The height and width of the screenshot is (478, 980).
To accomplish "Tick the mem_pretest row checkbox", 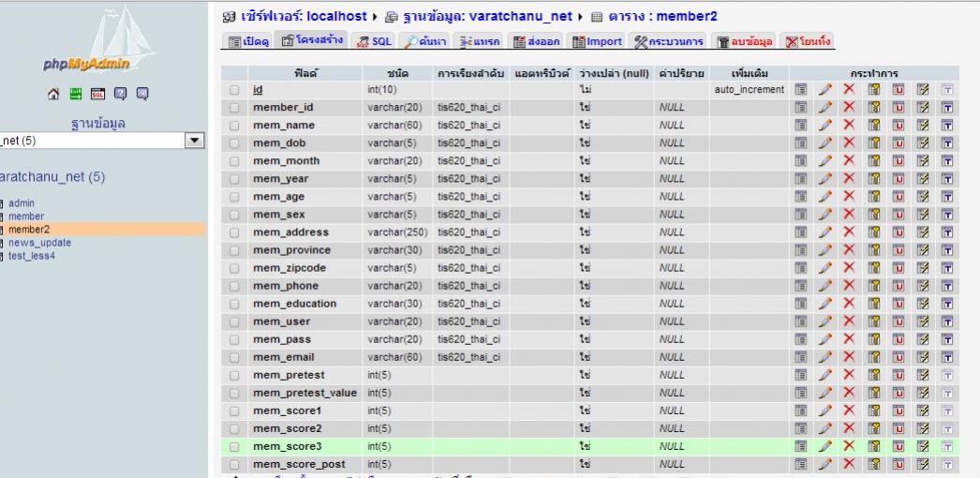I will 233,376.
